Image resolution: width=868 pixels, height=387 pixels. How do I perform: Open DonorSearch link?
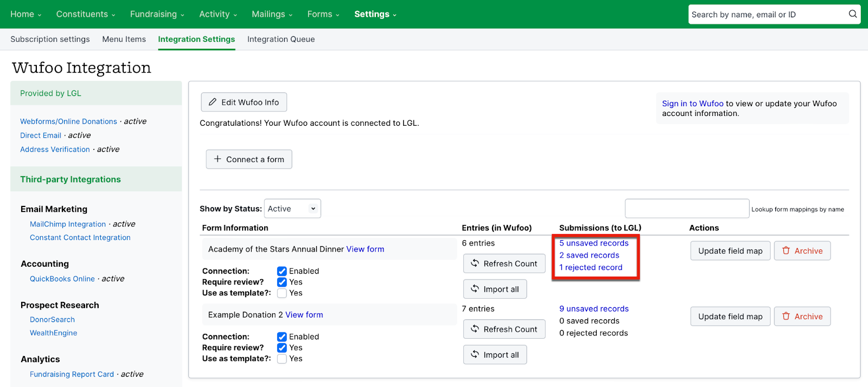point(52,320)
